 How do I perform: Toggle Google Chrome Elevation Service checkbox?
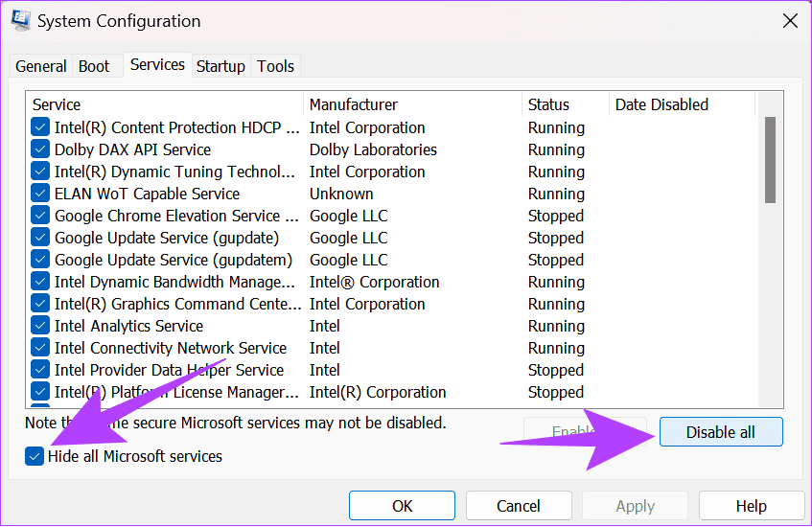pyautogui.click(x=40, y=216)
